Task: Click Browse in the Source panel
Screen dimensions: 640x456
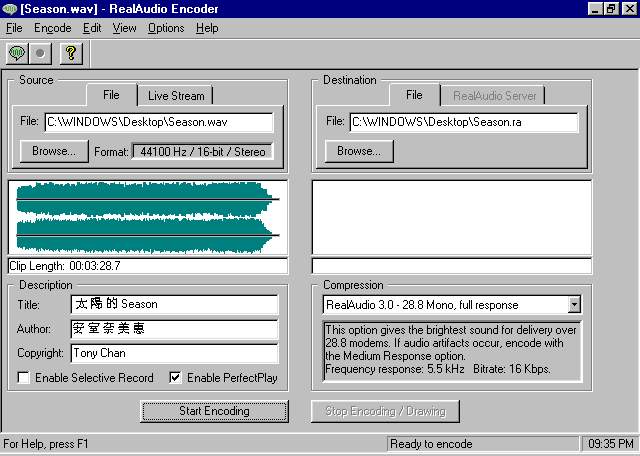Action: (x=54, y=151)
